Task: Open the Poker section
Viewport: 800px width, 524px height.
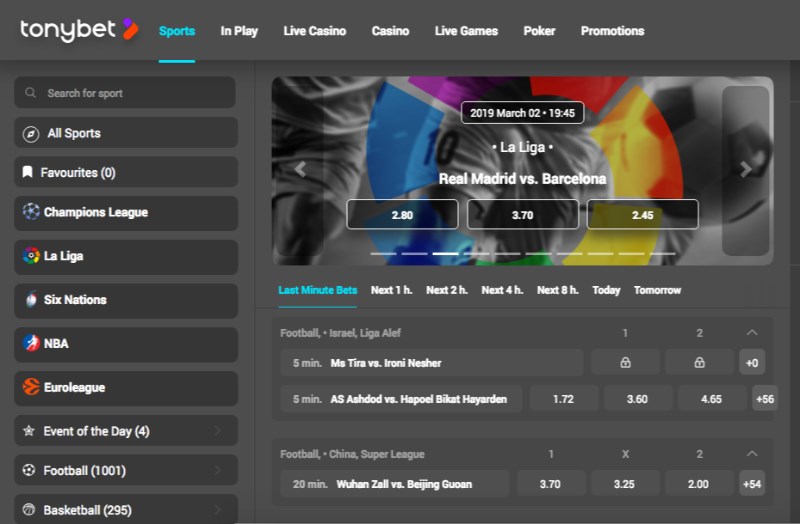Action: pos(539,31)
